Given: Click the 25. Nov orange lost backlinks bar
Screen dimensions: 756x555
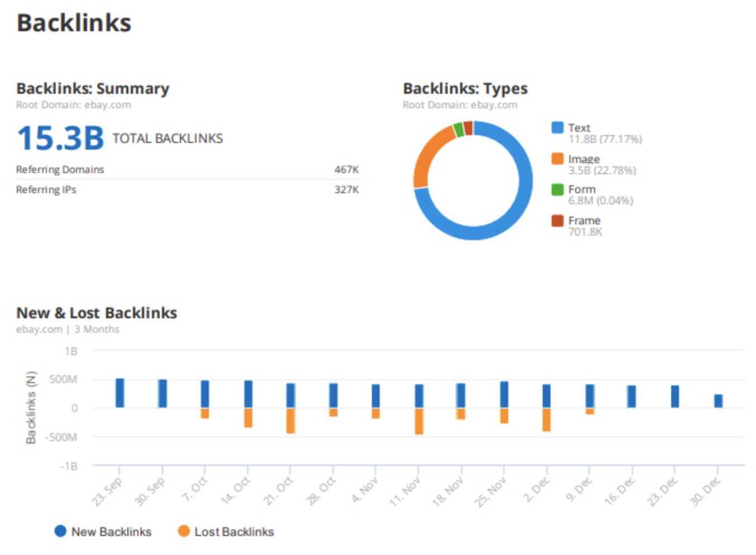Looking at the screenshot, I should [x=504, y=416].
